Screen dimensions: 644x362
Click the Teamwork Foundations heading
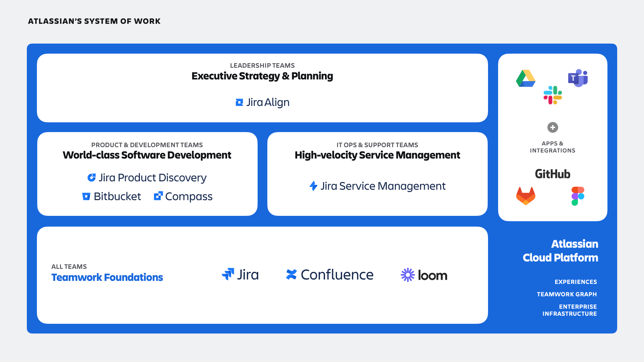(107, 278)
